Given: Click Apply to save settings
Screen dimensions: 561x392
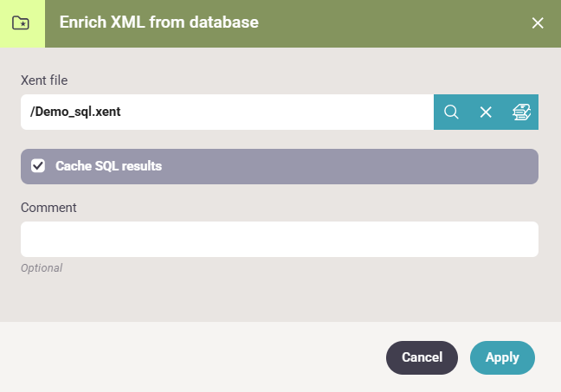Looking at the screenshot, I should (x=502, y=357).
